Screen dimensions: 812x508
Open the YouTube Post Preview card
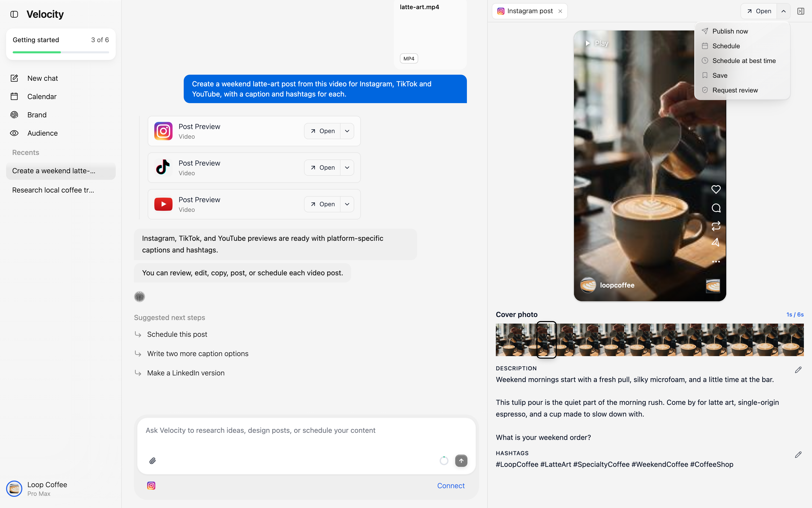pos(322,204)
